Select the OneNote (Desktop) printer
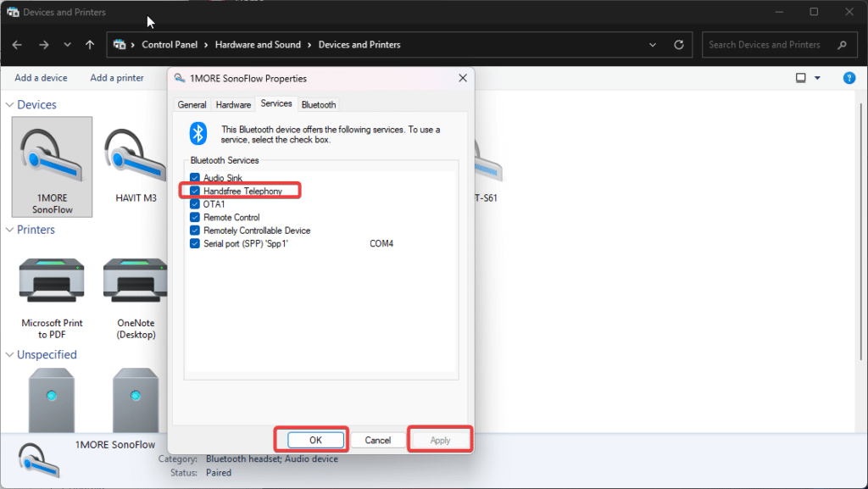Screen dimensions: 868x489 136,298
